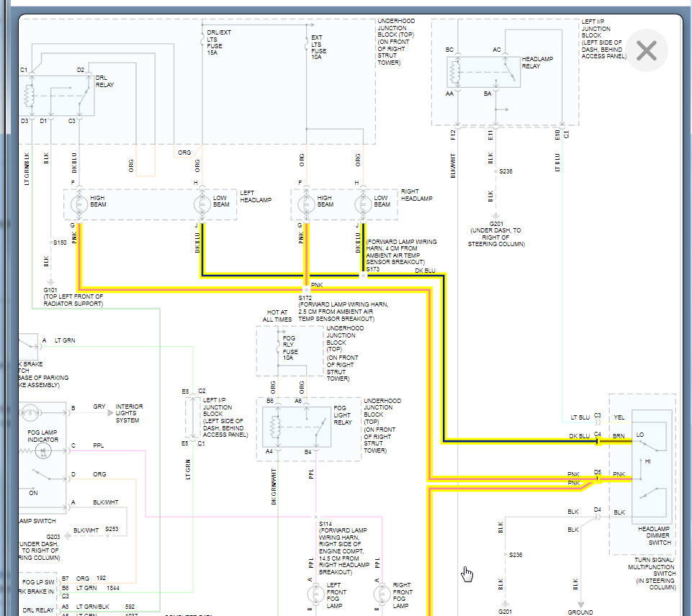Click circuit number 1844
This screenshot has height=616, width=692.
113,588
